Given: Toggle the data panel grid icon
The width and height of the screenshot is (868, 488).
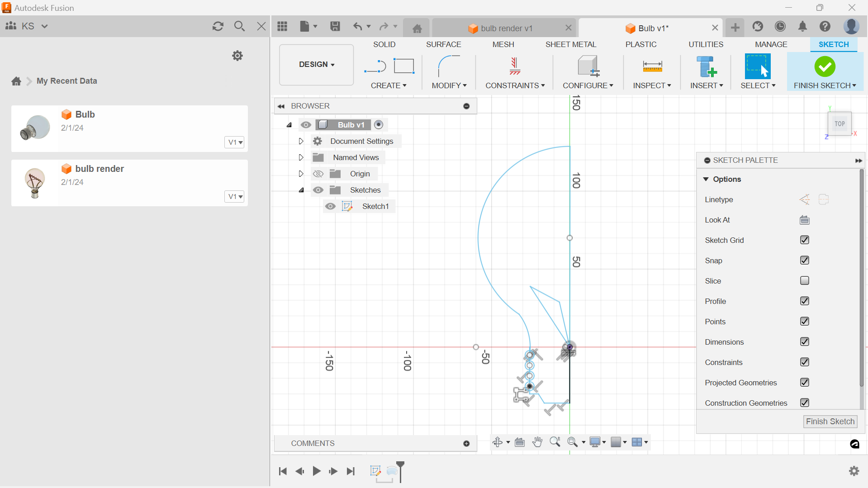Looking at the screenshot, I should pos(282,27).
